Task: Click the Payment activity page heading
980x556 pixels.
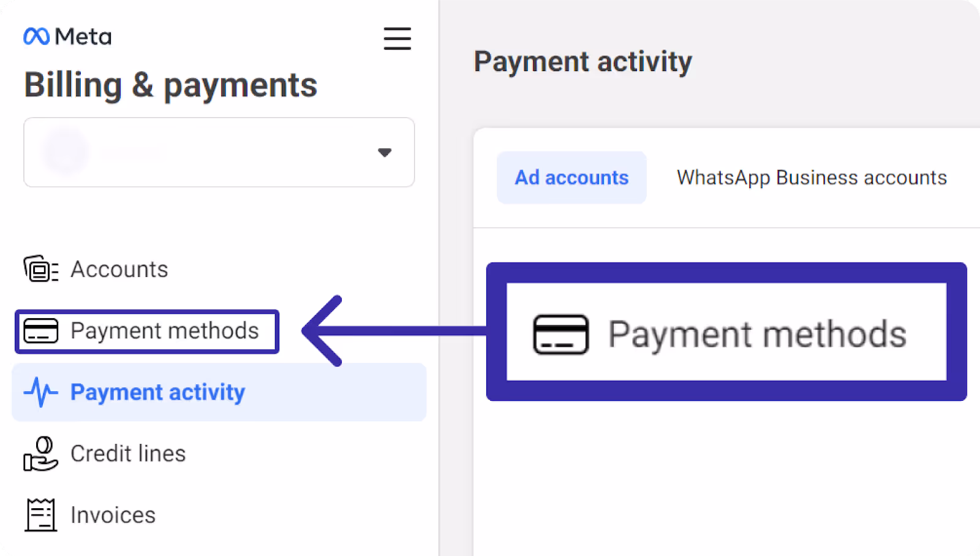Action: [x=583, y=61]
